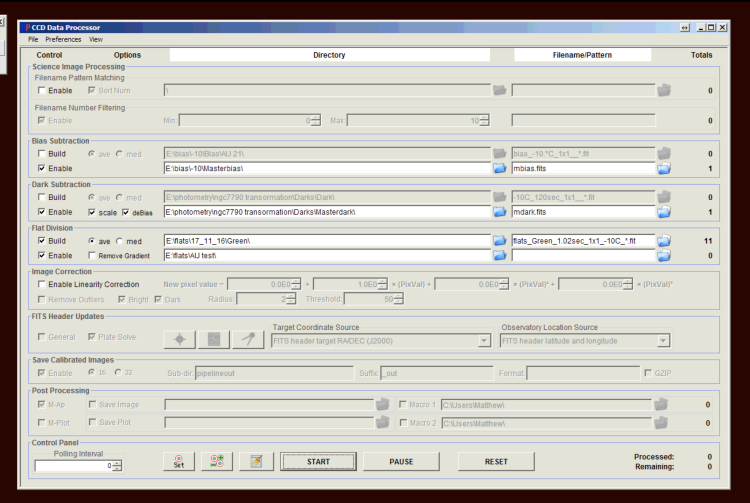Select med radio button in Flat Division

click(x=121, y=241)
